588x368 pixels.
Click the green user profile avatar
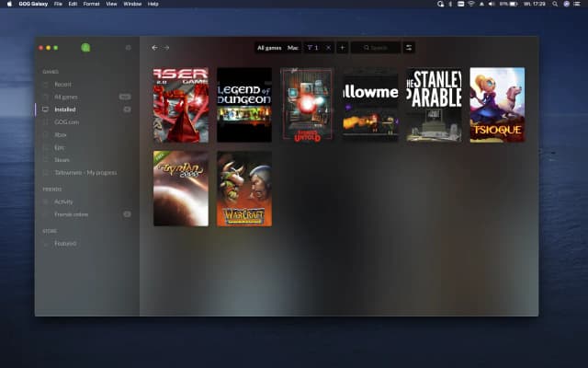coord(85,47)
